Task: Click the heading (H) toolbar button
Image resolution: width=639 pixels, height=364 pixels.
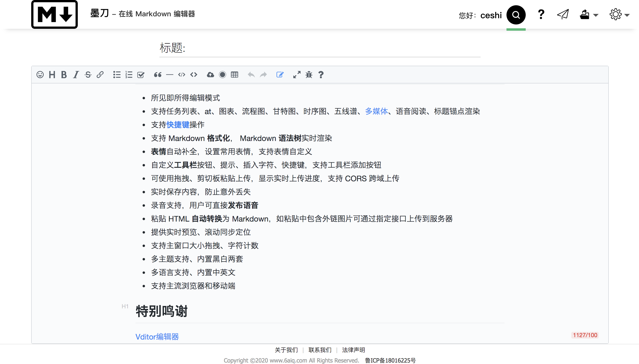Action: point(52,75)
